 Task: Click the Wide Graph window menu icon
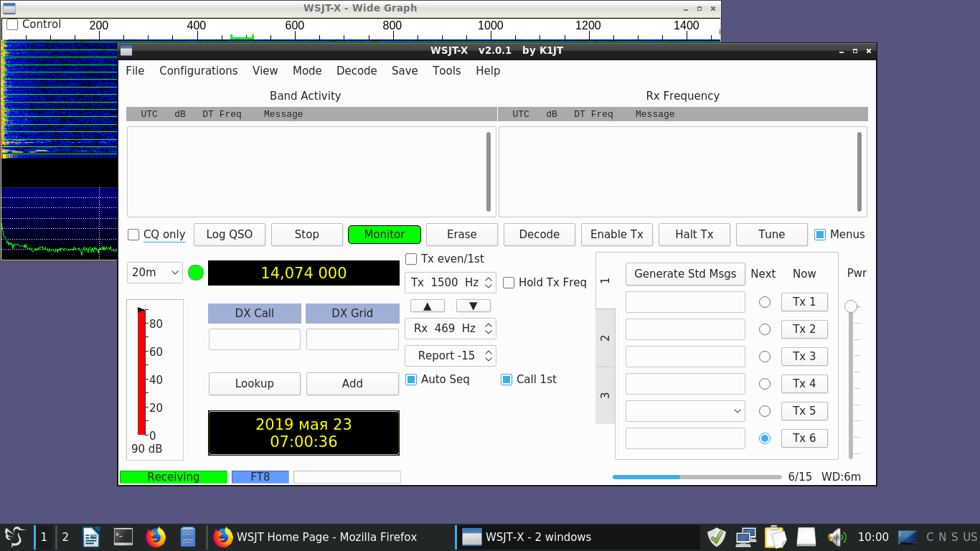9,9
